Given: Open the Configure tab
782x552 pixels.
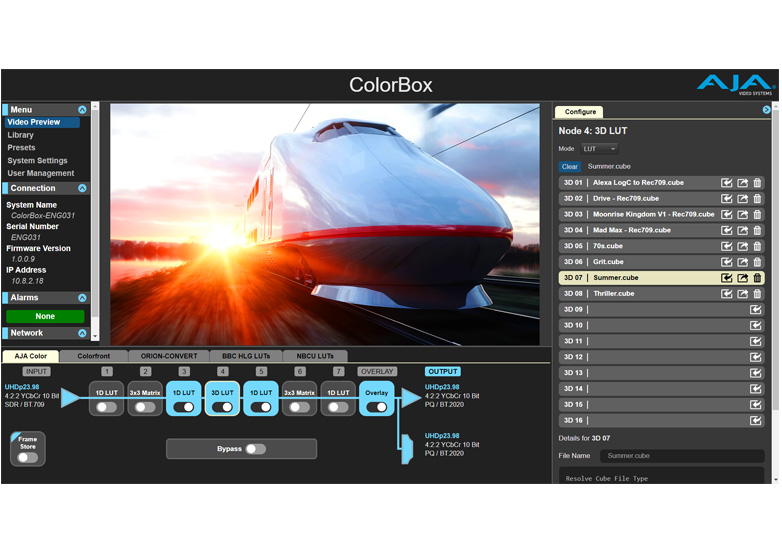Looking at the screenshot, I should click(580, 112).
